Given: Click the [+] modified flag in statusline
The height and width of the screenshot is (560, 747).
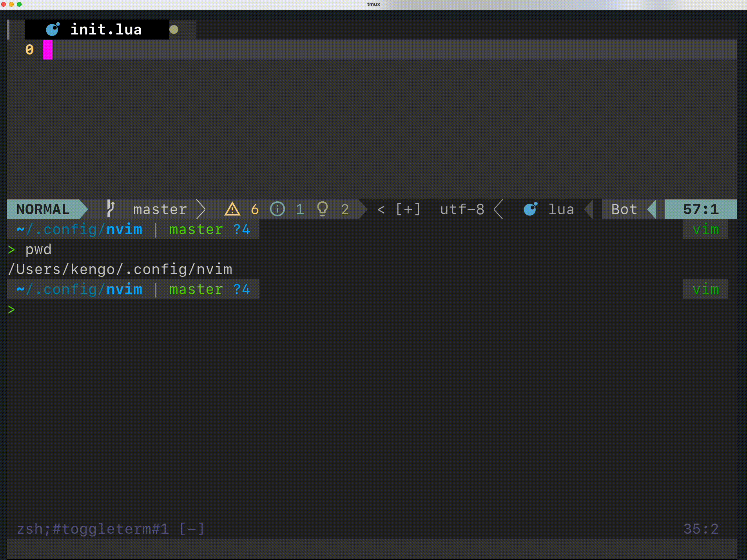Looking at the screenshot, I should pyautogui.click(x=408, y=210).
